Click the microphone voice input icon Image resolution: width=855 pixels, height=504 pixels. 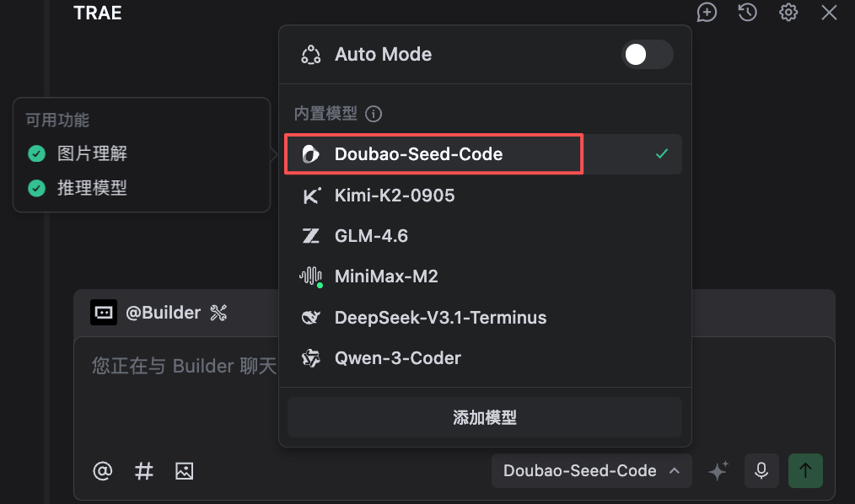click(761, 470)
